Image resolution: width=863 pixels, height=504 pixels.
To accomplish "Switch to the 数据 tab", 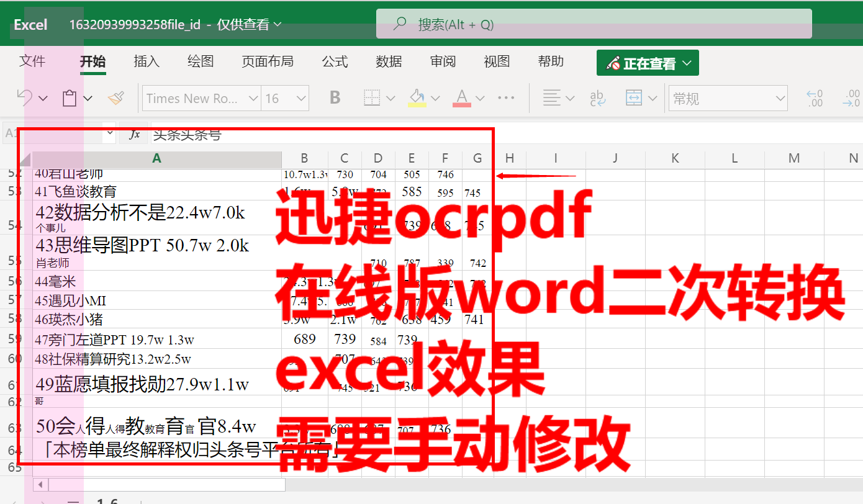I will [389, 61].
